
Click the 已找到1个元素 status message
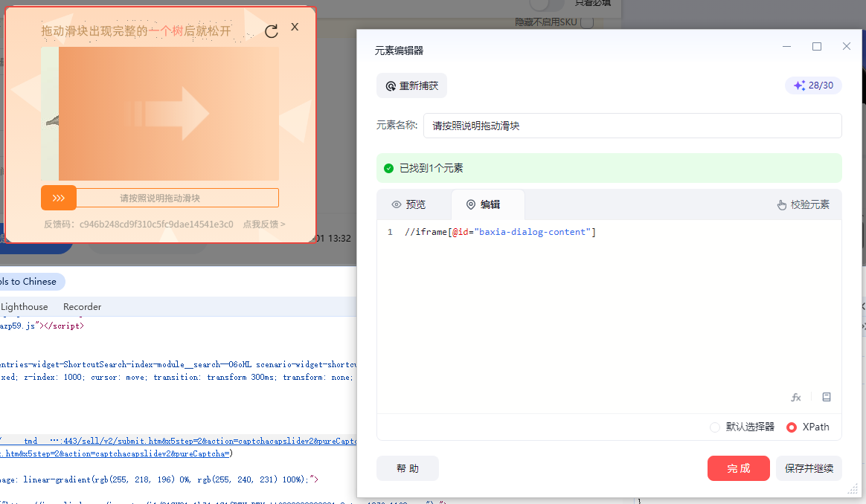click(609, 168)
